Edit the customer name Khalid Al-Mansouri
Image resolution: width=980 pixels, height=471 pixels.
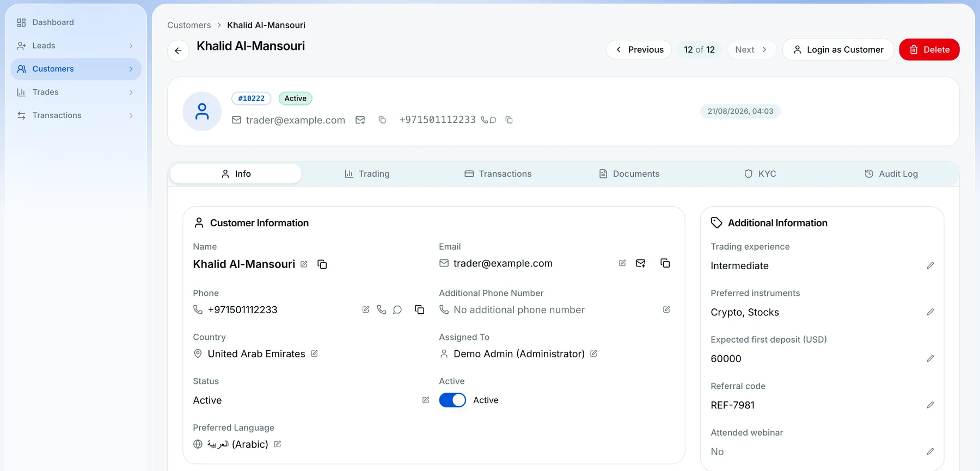[x=304, y=264]
